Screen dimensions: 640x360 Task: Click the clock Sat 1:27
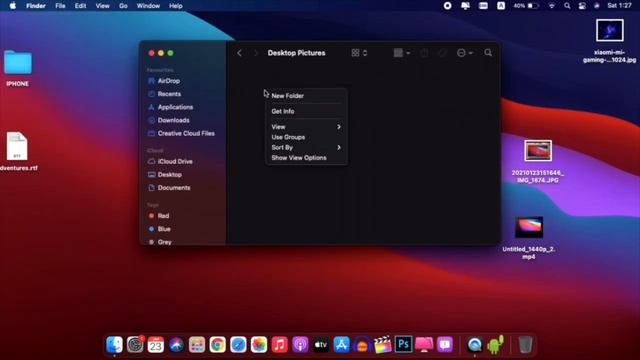pyautogui.click(x=619, y=6)
